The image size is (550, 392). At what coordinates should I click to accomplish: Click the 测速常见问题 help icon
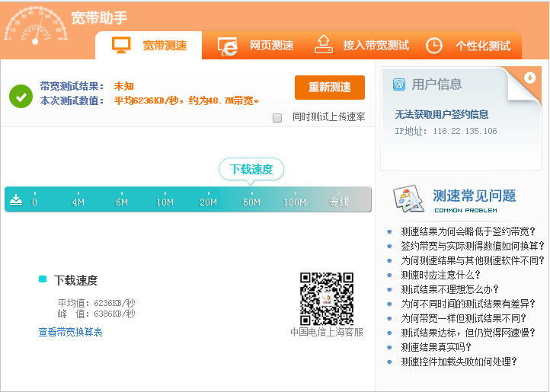click(408, 199)
